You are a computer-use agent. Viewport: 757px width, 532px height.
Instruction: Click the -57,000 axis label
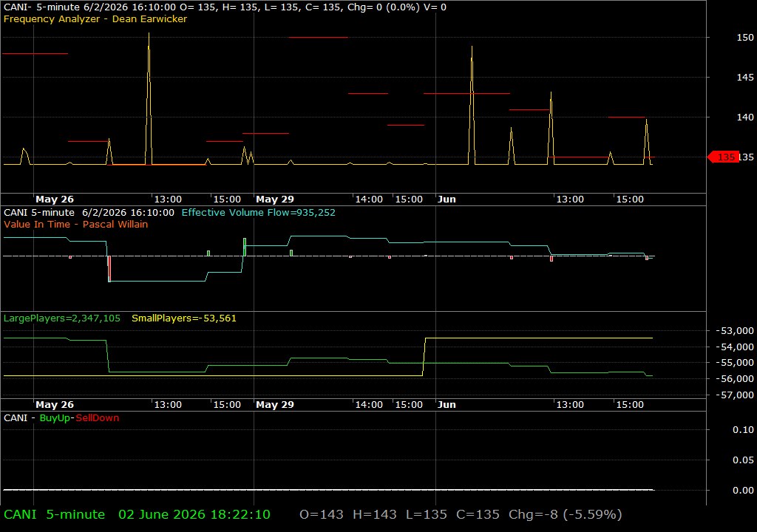(734, 395)
